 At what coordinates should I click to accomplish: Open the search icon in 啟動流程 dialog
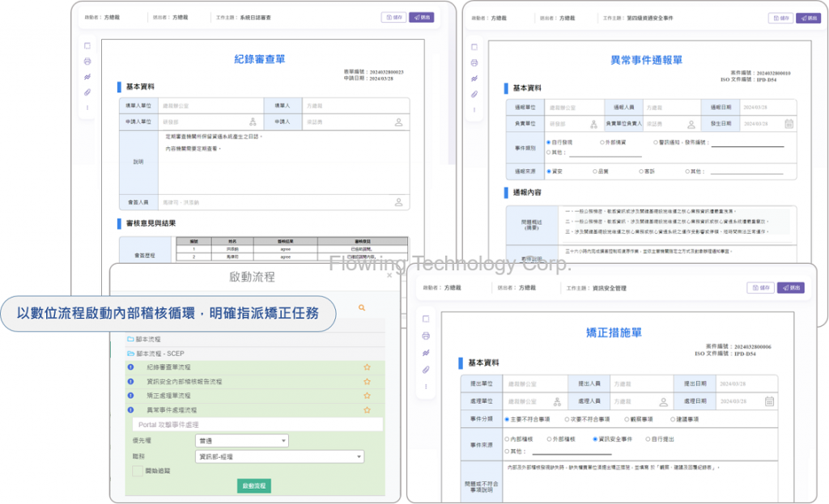(x=361, y=307)
